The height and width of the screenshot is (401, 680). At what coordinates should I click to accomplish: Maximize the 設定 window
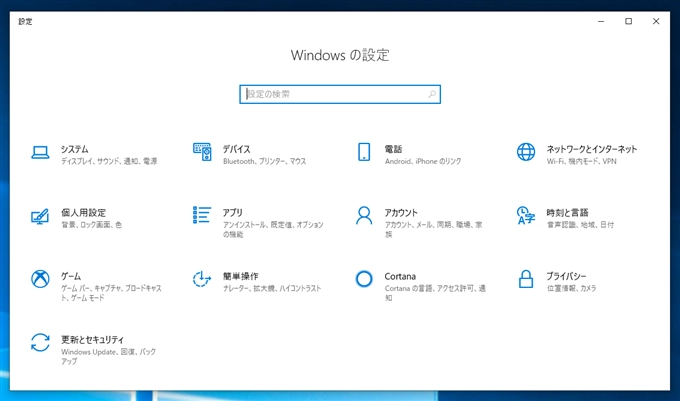click(x=628, y=21)
